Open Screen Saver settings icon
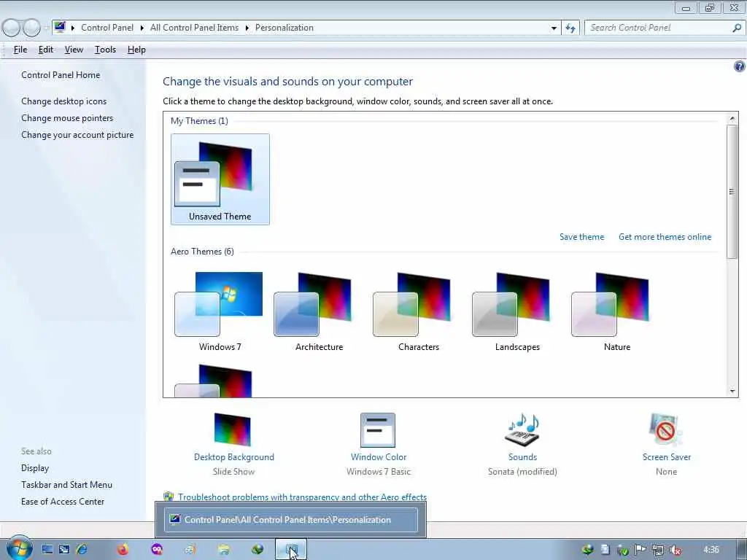This screenshot has height=560, width=747. click(665, 429)
